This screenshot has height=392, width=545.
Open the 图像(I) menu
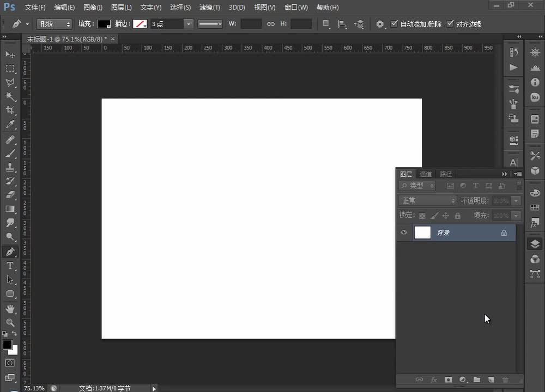click(x=93, y=7)
